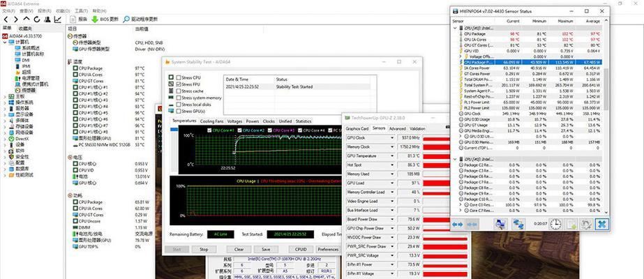
Task: Open the 文件(F) menu in AIDA64
Action: (8, 10)
